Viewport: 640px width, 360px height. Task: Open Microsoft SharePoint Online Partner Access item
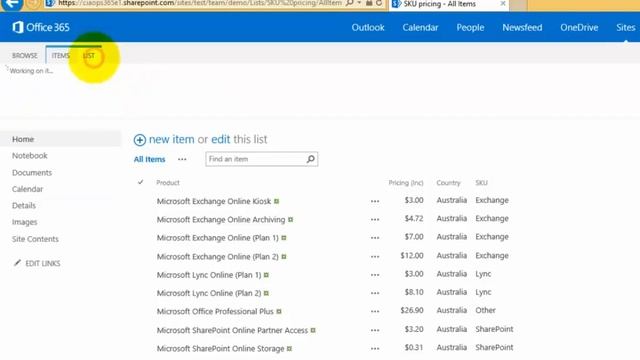coord(232,330)
